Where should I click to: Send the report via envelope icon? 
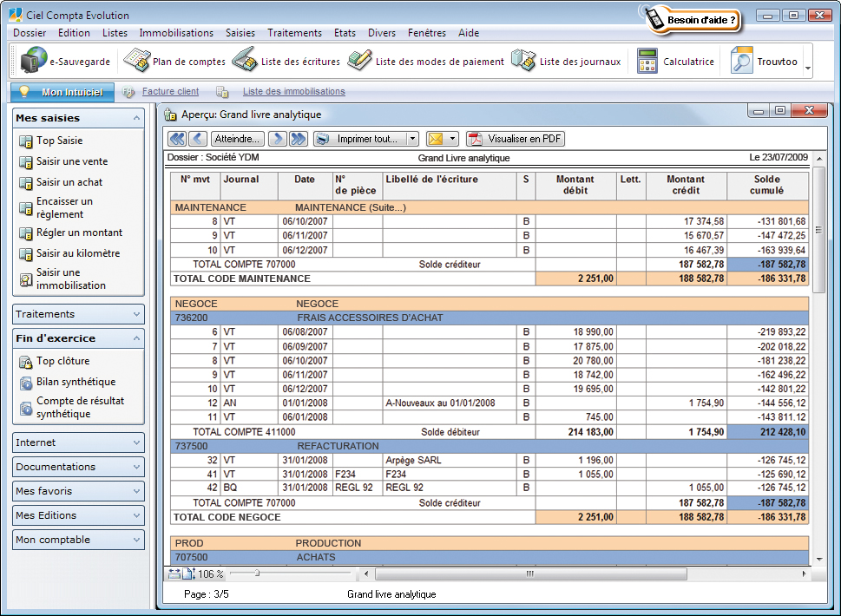[x=436, y=139]
